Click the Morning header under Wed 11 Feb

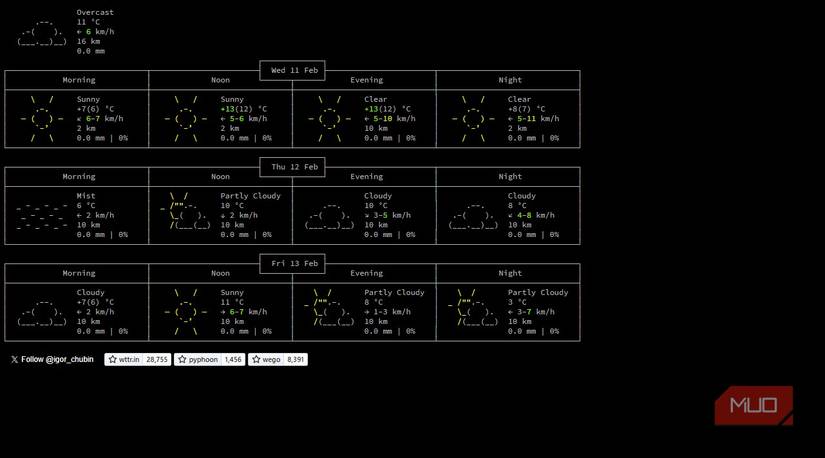[79, 80]
